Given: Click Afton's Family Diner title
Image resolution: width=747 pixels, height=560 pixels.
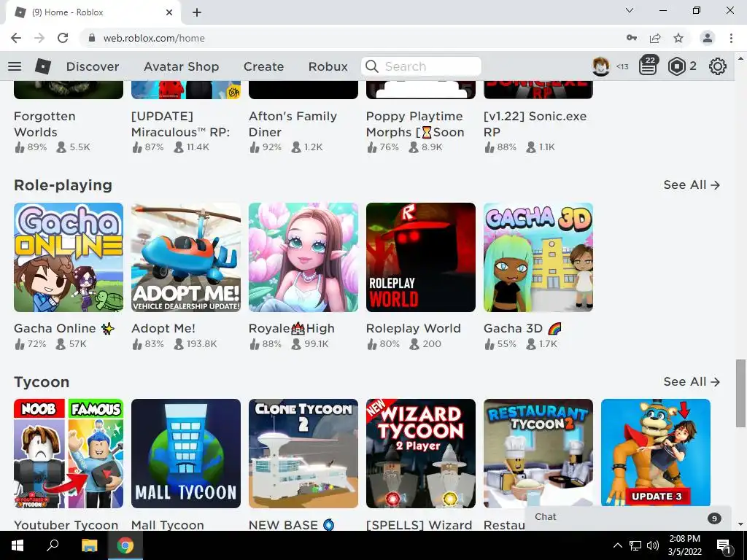Looking at the screenshot, I should [x=293, y=124].
